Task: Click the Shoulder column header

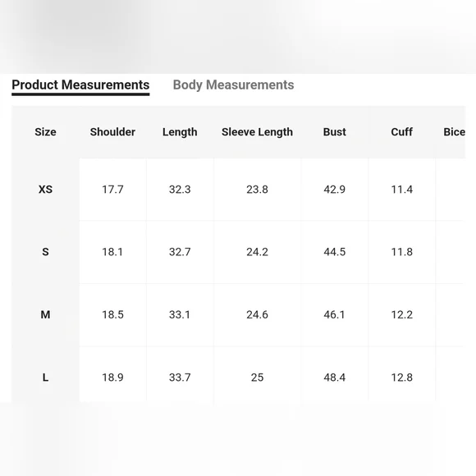Action: [112, 132]
